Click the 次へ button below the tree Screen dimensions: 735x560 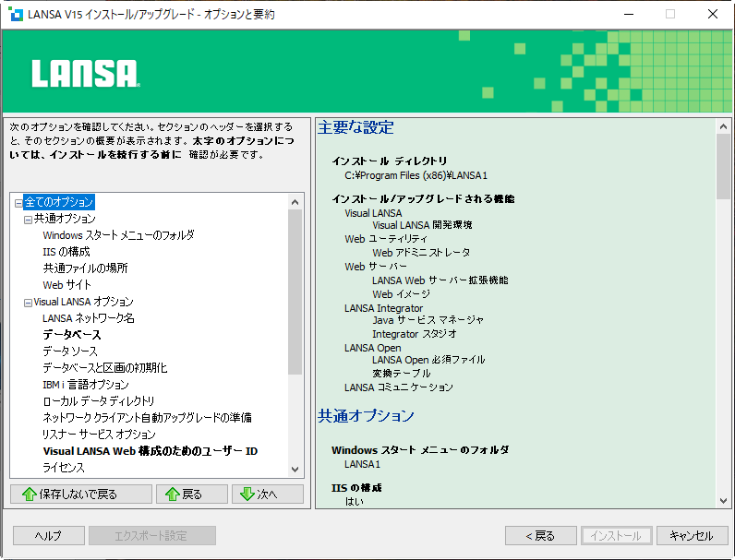click(268, 494)
